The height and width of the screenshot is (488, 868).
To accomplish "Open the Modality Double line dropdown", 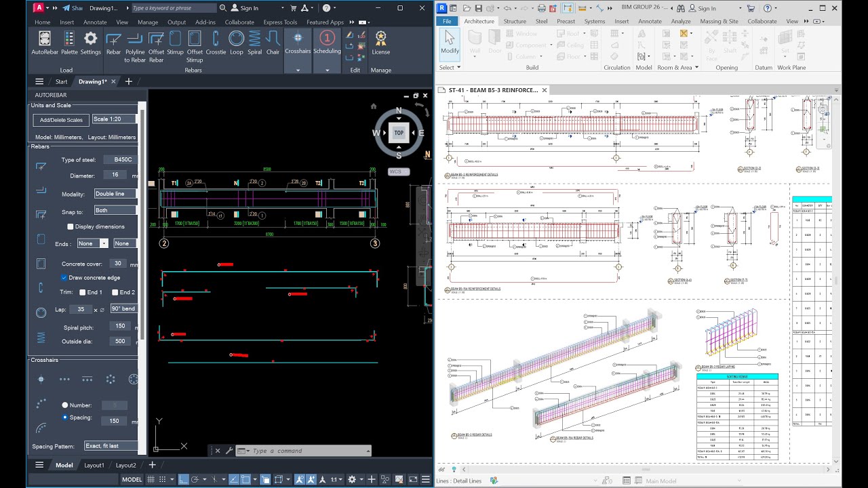I will tap(115, 194).
